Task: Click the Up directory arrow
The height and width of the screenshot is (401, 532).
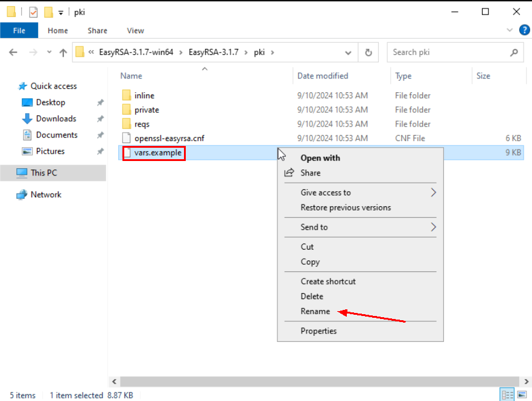Action: pos(63,52)
